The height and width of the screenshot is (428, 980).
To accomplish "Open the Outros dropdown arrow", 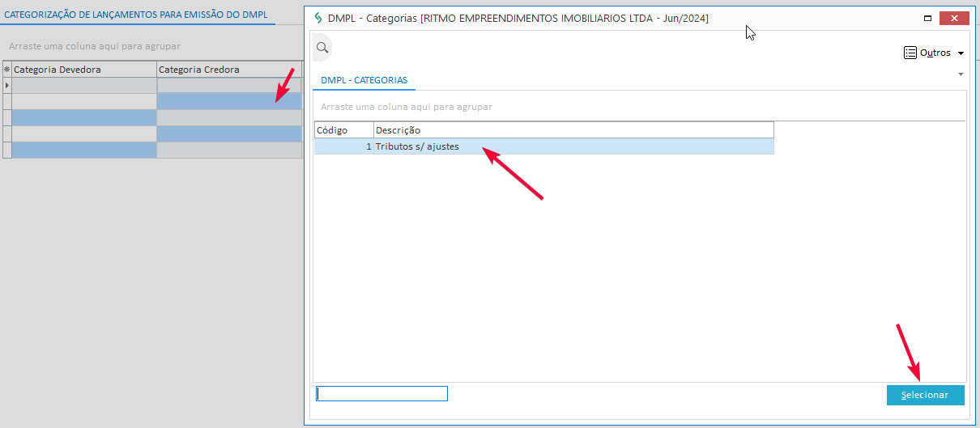I will tap(961, 53).
